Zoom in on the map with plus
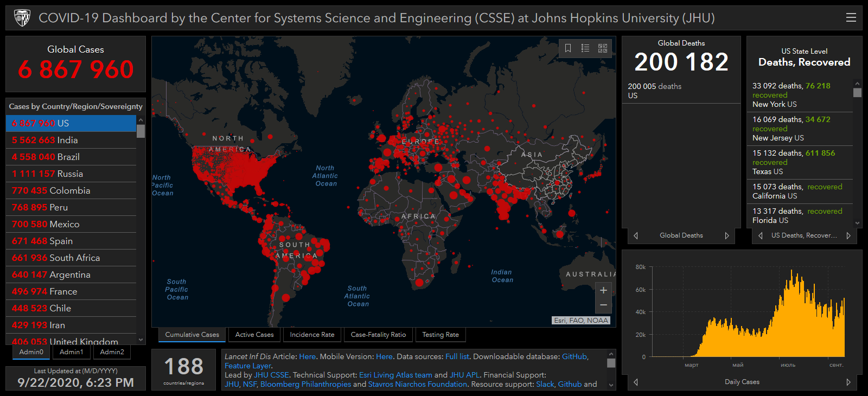This screenshot has width=868, height=396. 603,290
